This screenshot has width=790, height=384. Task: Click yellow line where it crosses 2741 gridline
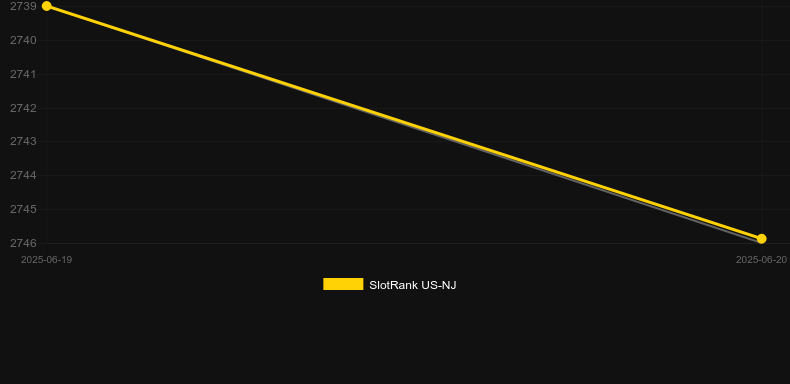[x=255, y=74]
